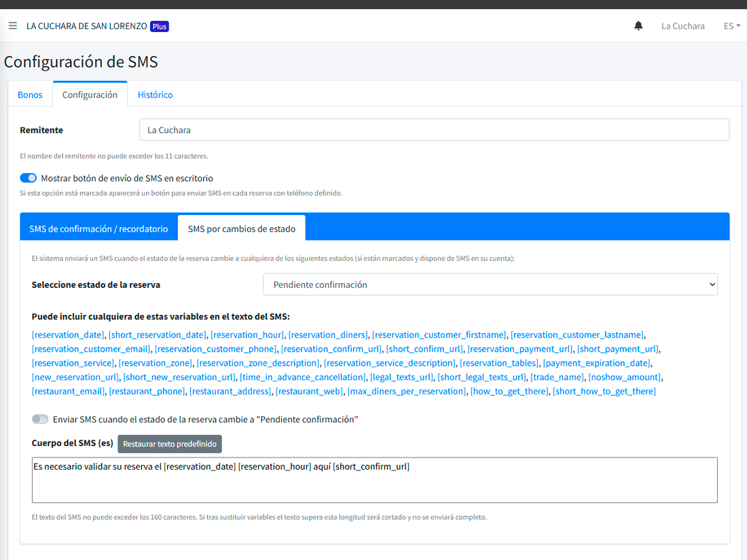This screenshot has width=747, height=560.
Task: Insert the [short_confirm_url] variable link
Action: [x=424, y=349]
